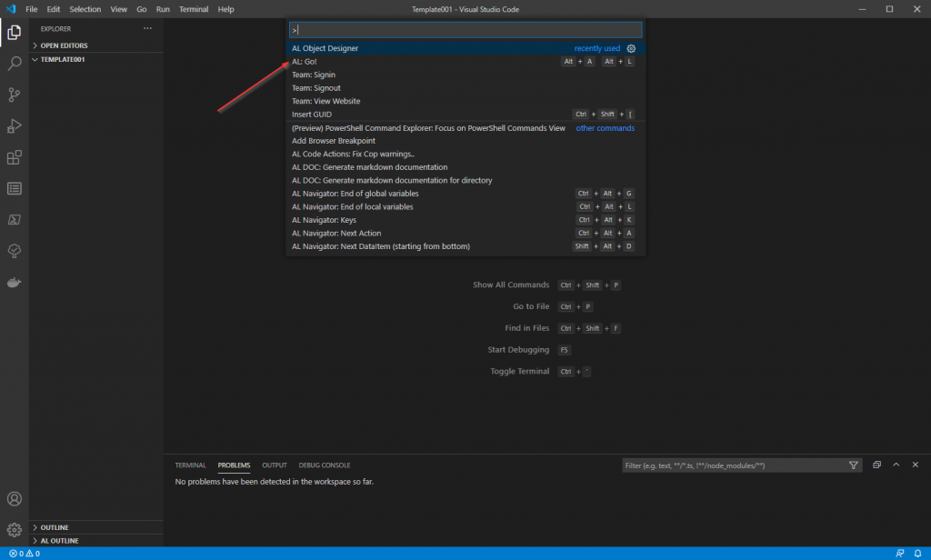This screenshot has height=560, width=931.
Task: Select Team: Signout command
Action: [x=465, y=88]
